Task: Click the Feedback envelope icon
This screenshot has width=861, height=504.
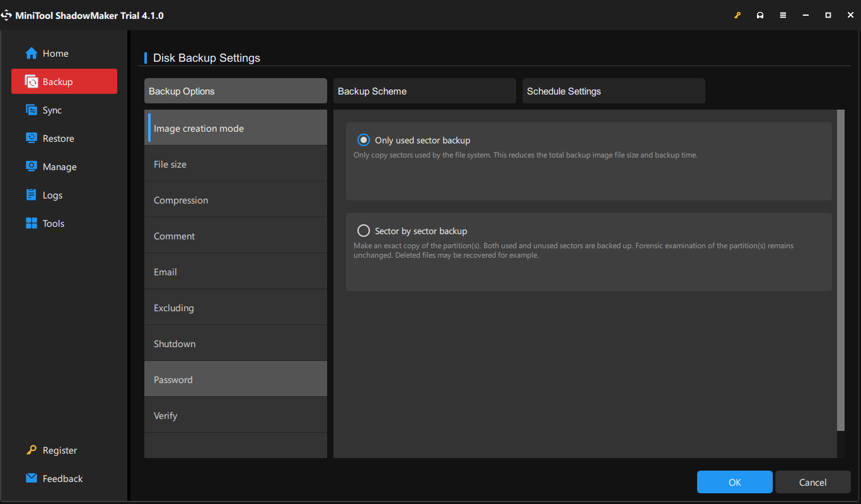Action: (x=32, y=479)
